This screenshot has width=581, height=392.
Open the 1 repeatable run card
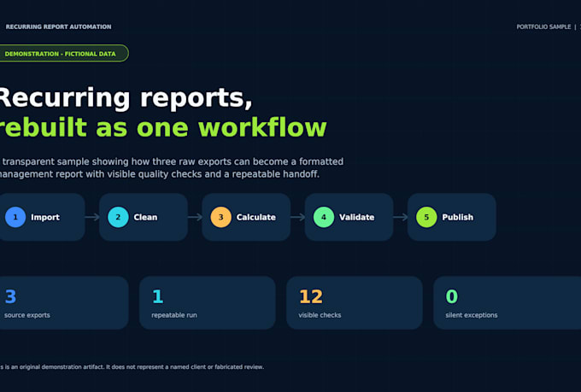[208, 302]
